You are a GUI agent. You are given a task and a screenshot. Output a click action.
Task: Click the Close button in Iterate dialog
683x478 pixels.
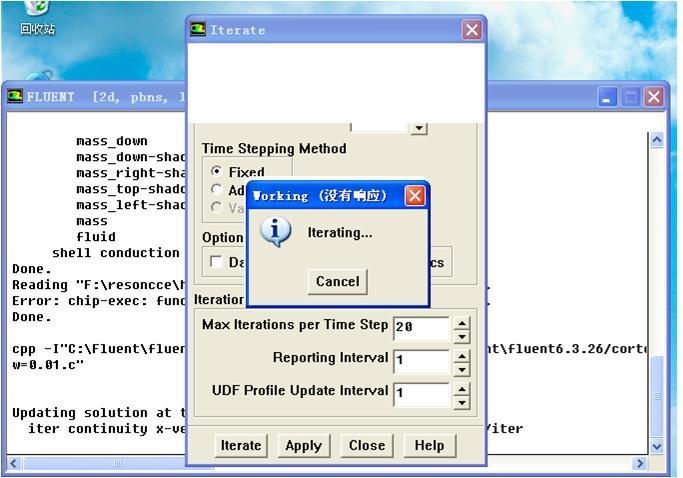click(x=367, y=445)
